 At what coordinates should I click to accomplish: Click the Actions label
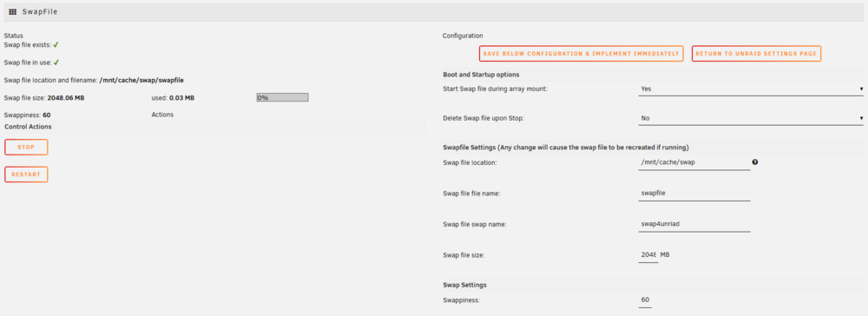(162, 115)
